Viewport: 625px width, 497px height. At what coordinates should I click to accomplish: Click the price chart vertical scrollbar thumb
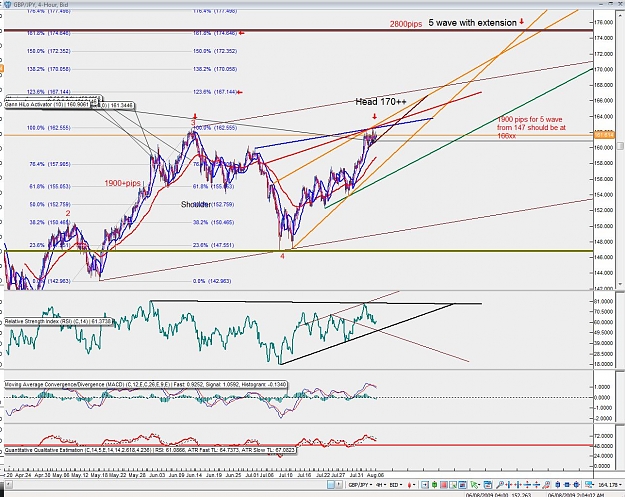[620, 146]
